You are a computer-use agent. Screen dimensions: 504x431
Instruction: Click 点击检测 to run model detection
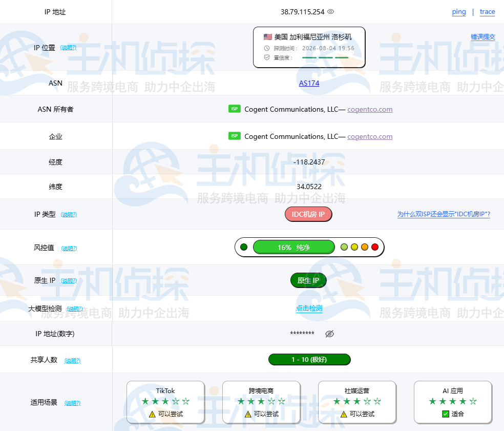coord(309,308)
